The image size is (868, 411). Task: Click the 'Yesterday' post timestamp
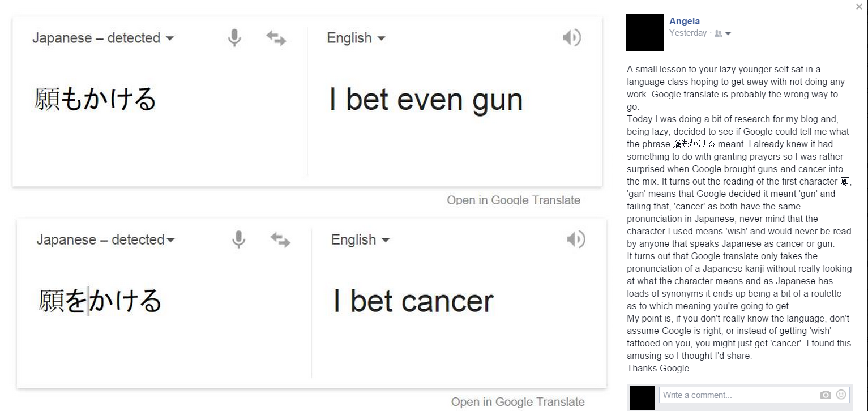pos(688,33)
